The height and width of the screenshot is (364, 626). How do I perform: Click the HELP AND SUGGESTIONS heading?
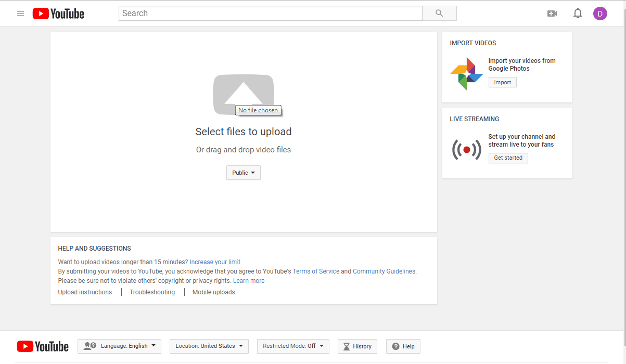95,249
